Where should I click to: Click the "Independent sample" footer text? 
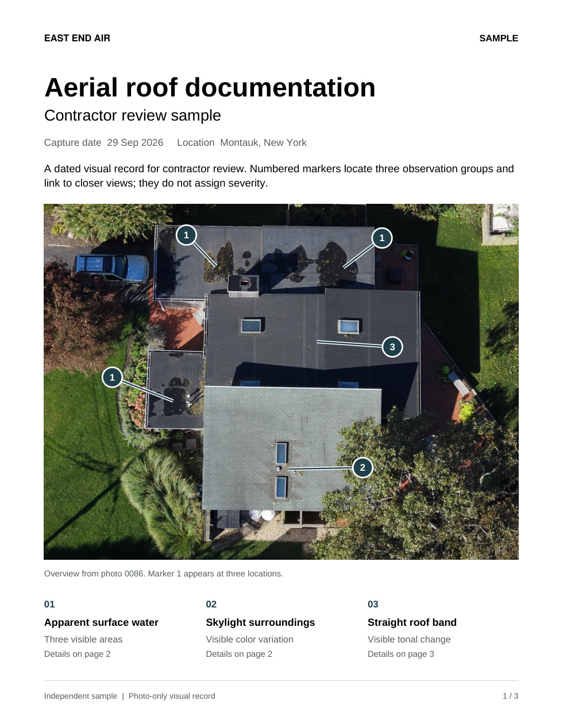coord(80,696)
